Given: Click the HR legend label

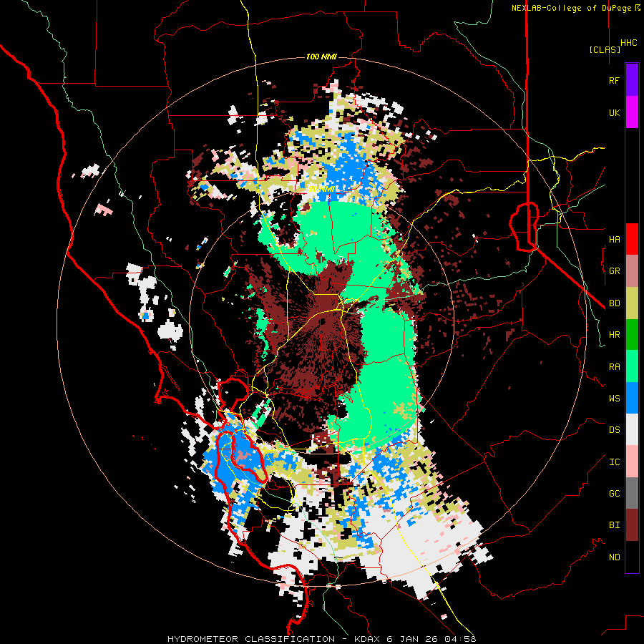Looking at the screenshot, I should 614,335.
